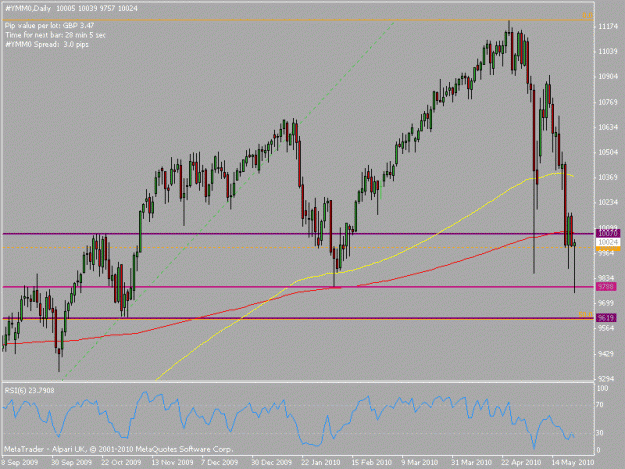Click the 22 Apr 2010 date label

click(x=521, y=462)
